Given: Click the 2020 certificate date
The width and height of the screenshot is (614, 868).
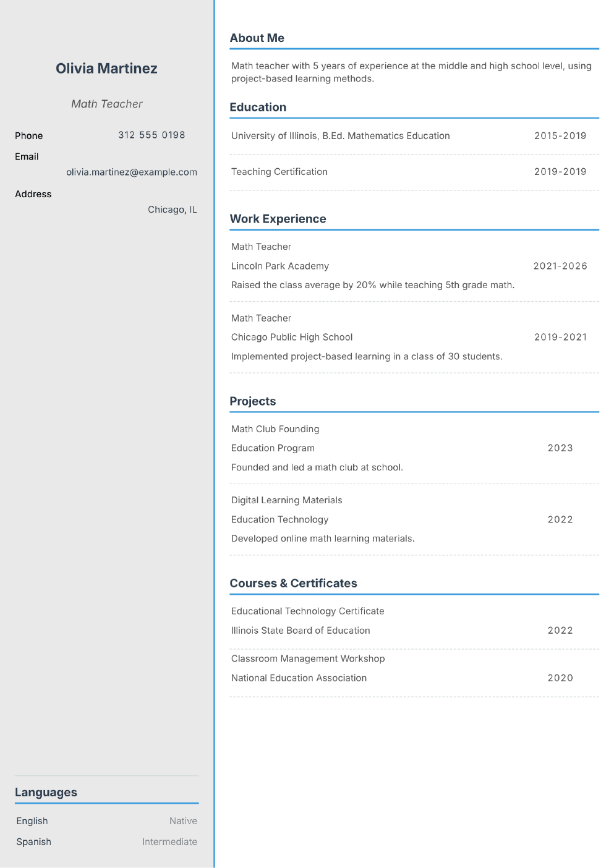Looking at the screenshot, I should 560,678.
